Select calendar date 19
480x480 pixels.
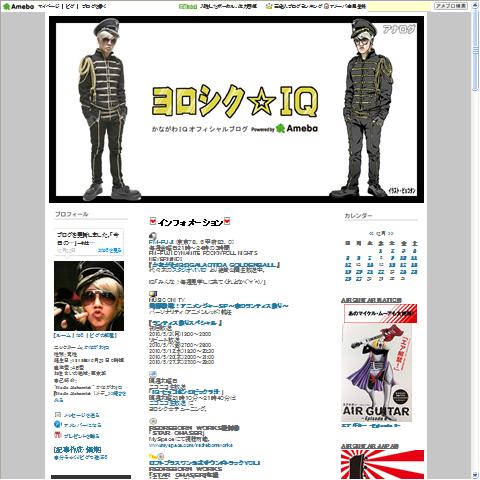348,272
